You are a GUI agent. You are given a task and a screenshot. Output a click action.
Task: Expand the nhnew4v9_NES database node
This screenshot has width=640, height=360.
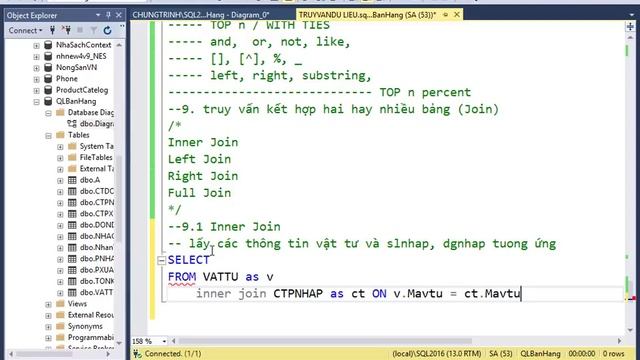coord(36,57)
